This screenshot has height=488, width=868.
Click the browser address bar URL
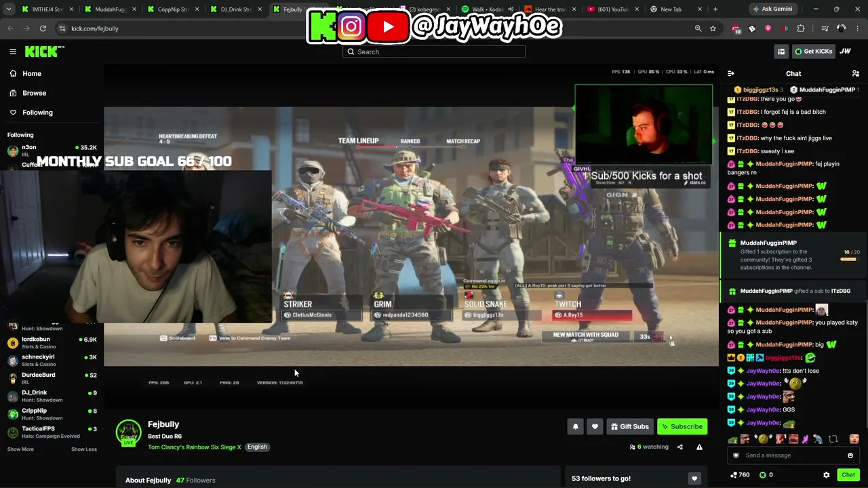95,28
